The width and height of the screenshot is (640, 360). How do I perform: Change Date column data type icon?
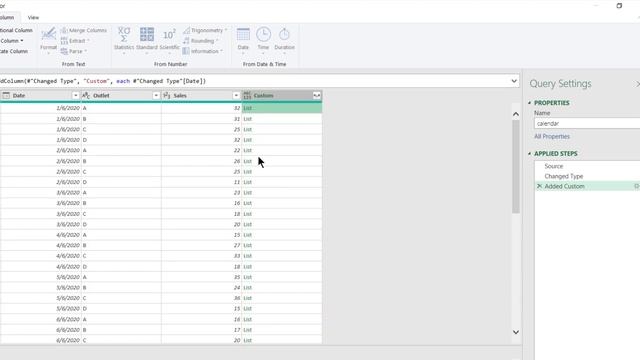6,96
